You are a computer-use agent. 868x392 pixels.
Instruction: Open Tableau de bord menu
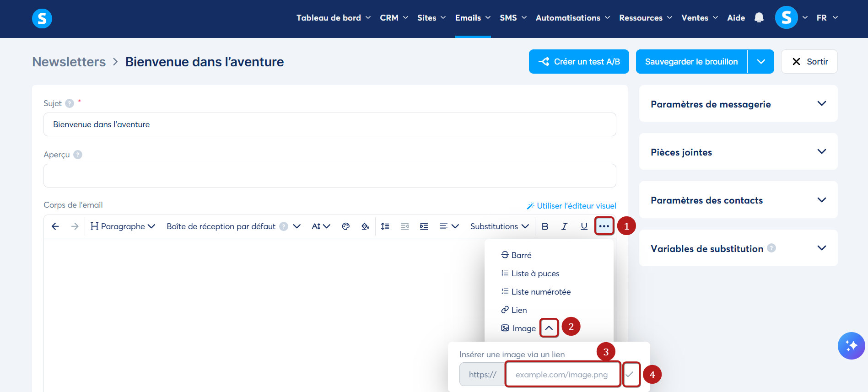(x=334, y=18)
